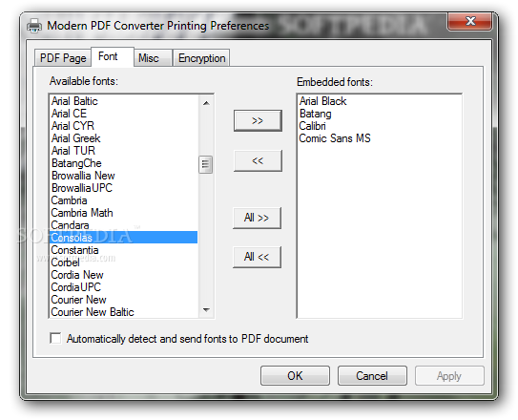Viewport: 518px width, 420px height.
Task: Click the All >> button
Action: coord(257,218)
